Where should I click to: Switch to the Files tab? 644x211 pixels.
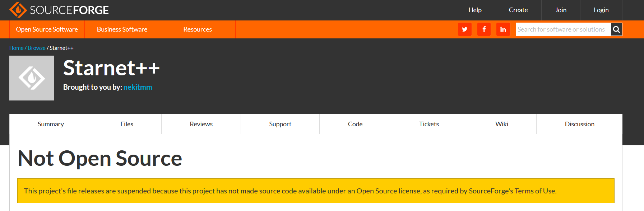(x=127, y=124)
